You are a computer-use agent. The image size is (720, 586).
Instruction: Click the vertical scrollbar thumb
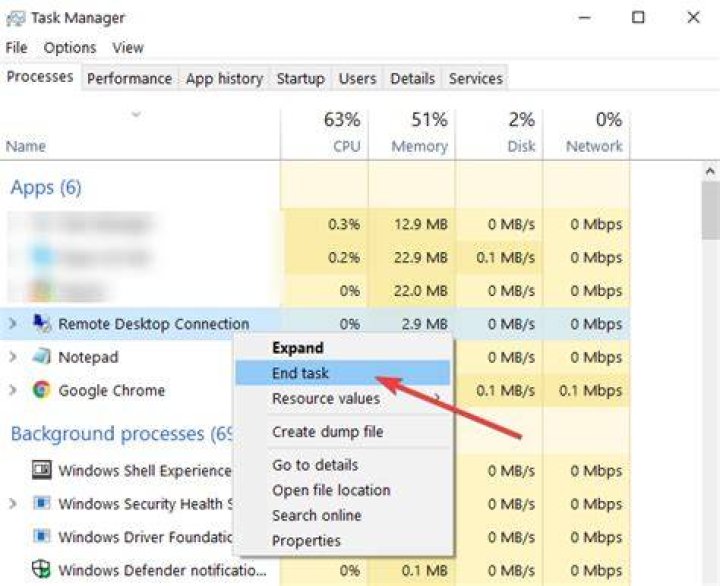(x=710, y=210)
